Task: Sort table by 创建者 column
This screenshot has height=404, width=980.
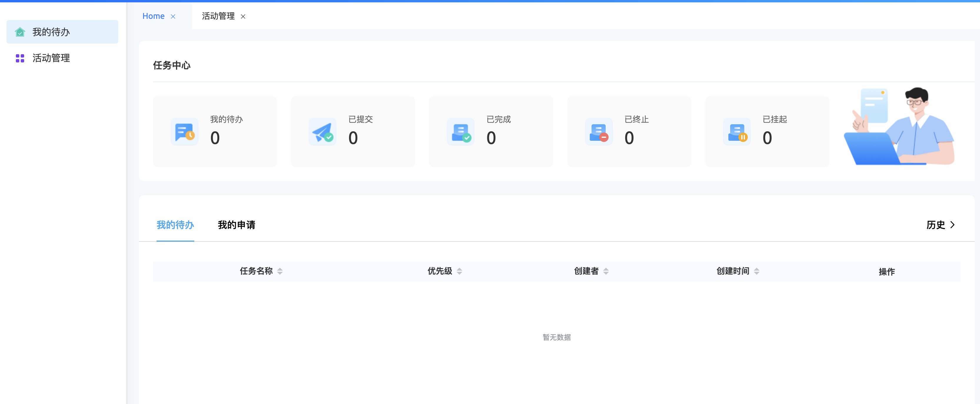Action: pyautogui.click(x=606, y=271)
